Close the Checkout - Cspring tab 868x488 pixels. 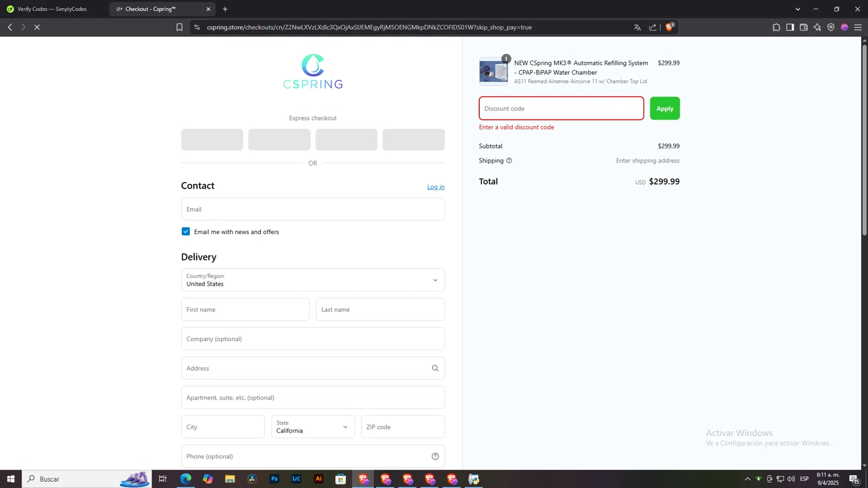[208, 9]
